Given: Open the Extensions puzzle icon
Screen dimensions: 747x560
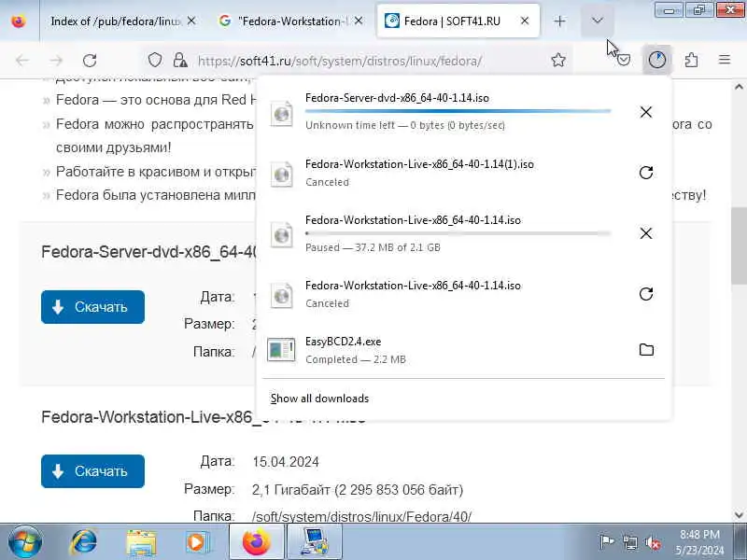Looking at the screenshot, I should point(691,60).
